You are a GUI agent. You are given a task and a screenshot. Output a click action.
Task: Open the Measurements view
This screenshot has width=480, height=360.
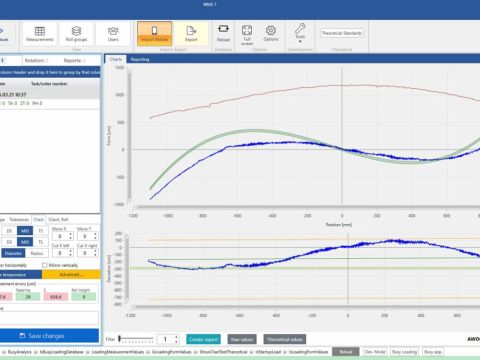click(40, 34)
